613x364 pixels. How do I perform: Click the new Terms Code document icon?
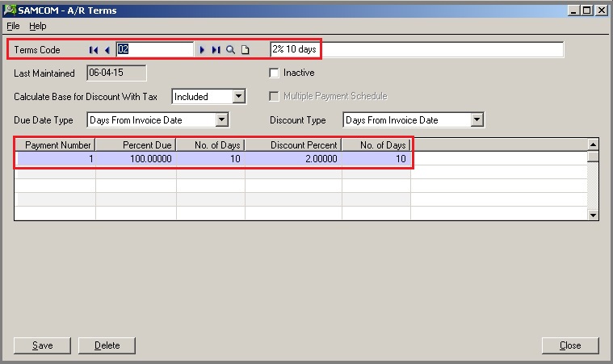point(246,50)
